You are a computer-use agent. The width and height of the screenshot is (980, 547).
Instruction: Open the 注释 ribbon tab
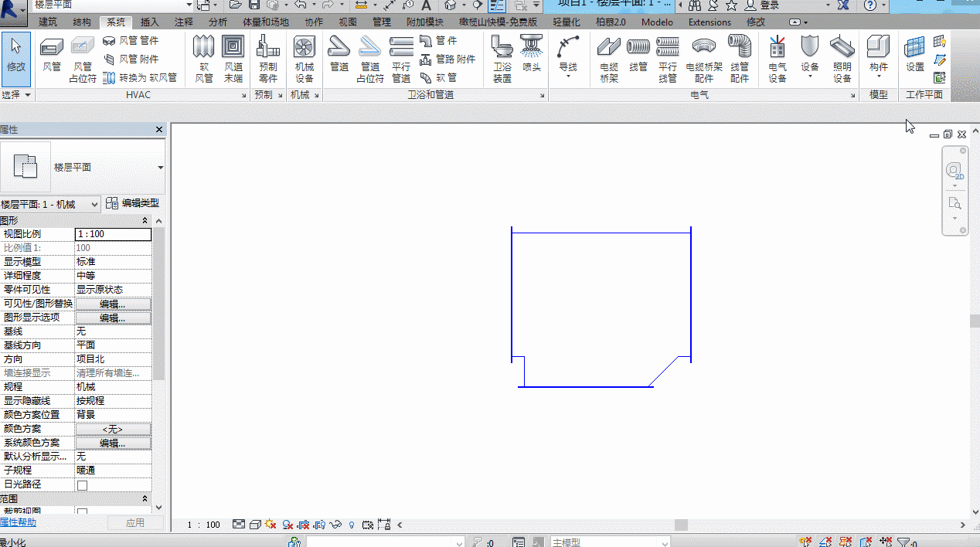(184, 22)
